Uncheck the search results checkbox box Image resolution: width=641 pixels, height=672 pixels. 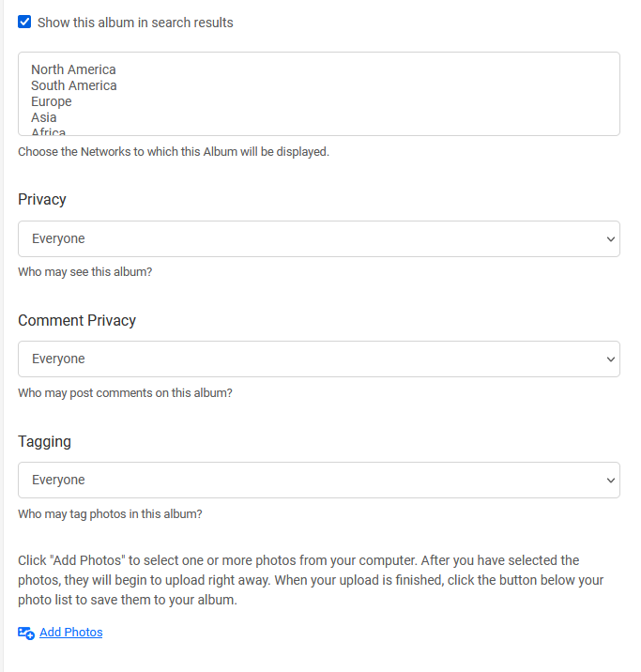coord(24,22)
